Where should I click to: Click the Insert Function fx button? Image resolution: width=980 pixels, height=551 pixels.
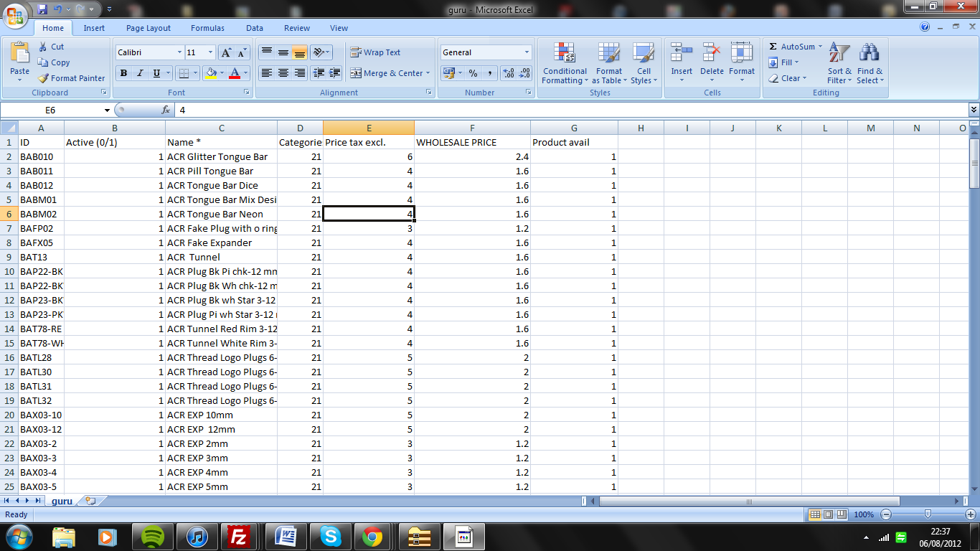click(166, 110)
